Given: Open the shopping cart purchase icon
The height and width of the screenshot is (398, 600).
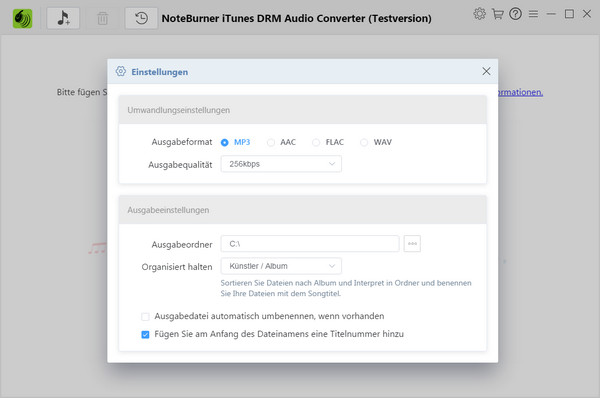Looking at the screenshot, I should click(497, 14).
